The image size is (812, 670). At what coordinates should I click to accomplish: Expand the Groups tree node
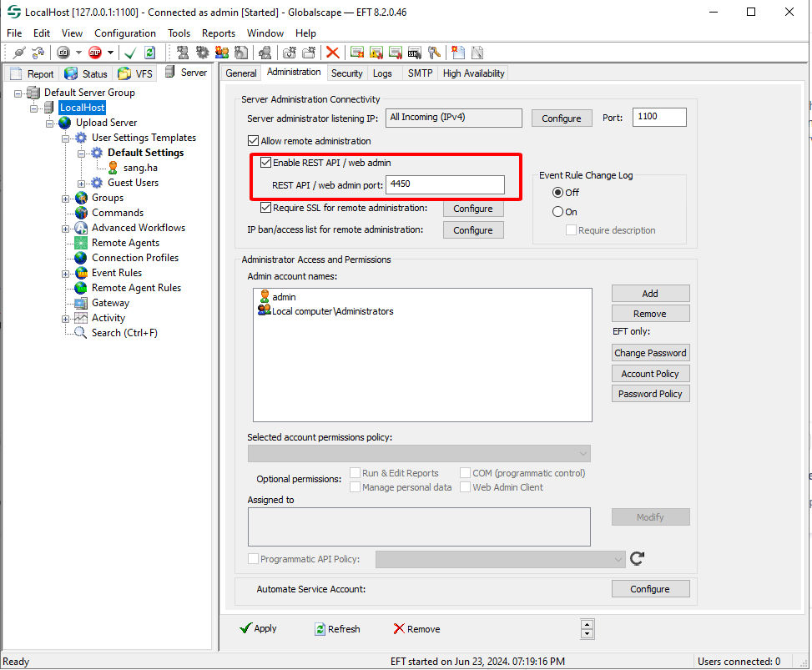[x=65, y=199]
